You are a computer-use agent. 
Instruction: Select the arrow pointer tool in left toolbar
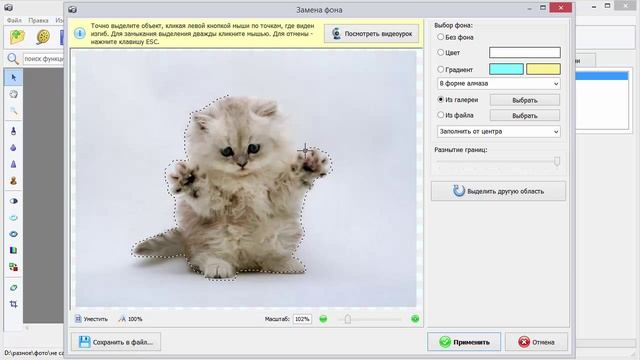click(13, 78)
